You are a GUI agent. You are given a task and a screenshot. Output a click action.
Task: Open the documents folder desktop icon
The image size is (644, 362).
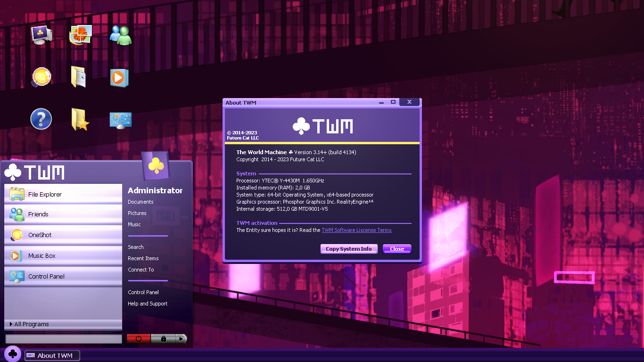[x=79, y=77]
